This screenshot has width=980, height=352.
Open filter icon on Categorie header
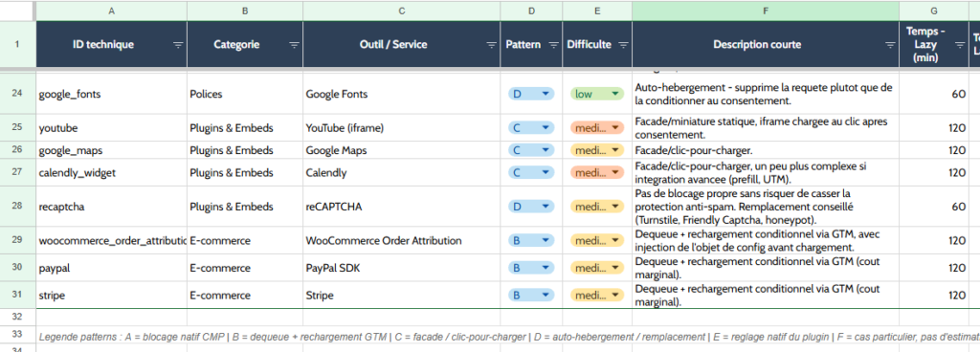point(294,45)
